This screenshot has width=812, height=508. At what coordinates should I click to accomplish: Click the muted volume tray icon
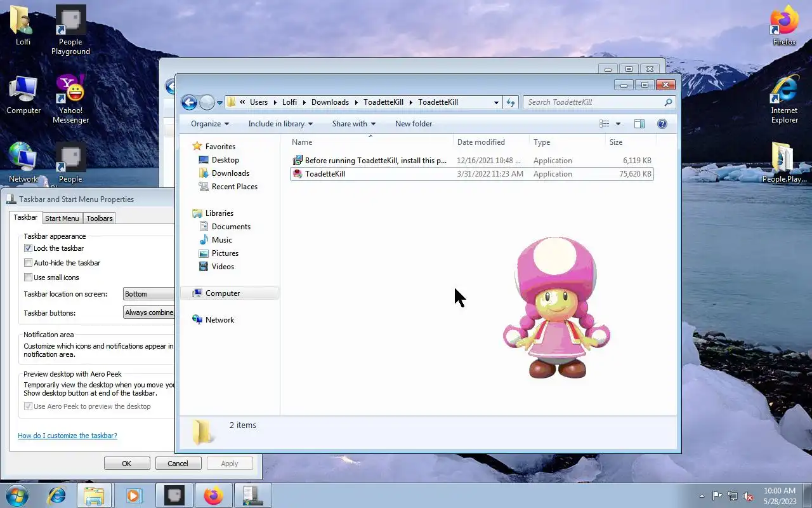(749, 496)
